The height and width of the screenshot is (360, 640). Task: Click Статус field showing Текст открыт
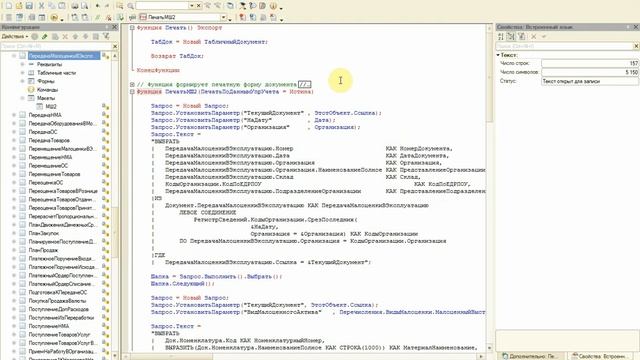[x=590, y=81]
